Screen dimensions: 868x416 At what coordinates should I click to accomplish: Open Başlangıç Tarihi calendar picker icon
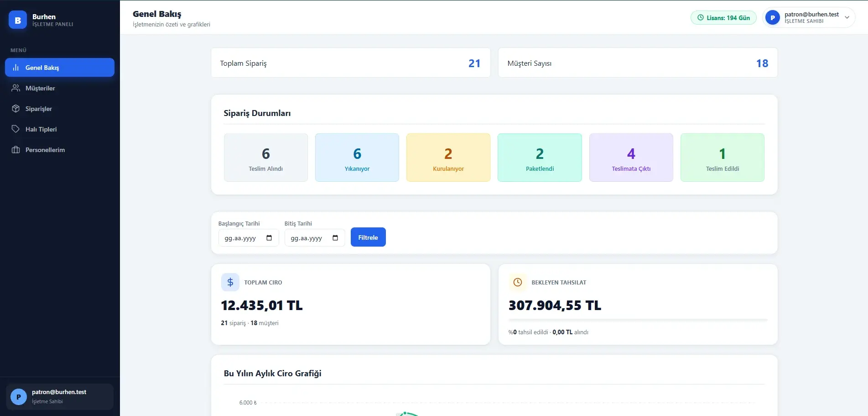coord(269,238)
